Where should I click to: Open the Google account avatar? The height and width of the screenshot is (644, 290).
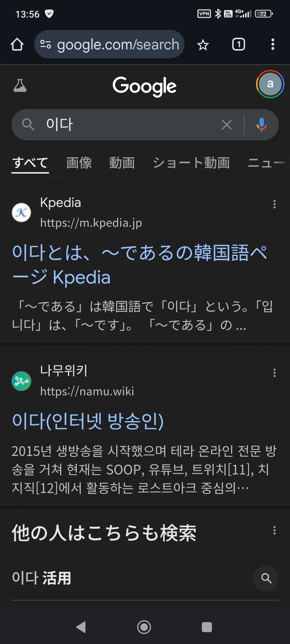[x=270, y=84]
